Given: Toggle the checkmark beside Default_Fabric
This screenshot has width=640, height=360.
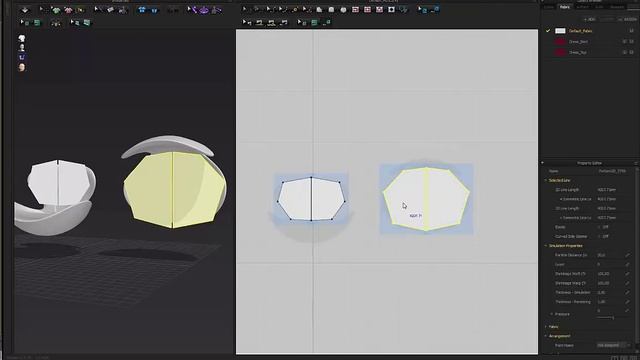Looking at the screenshot, I should pos(548,31).
